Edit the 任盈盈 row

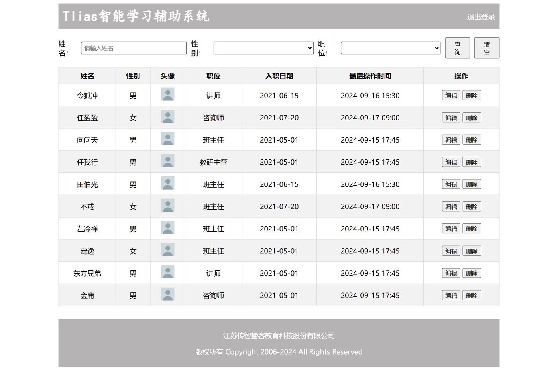point(451,118)
